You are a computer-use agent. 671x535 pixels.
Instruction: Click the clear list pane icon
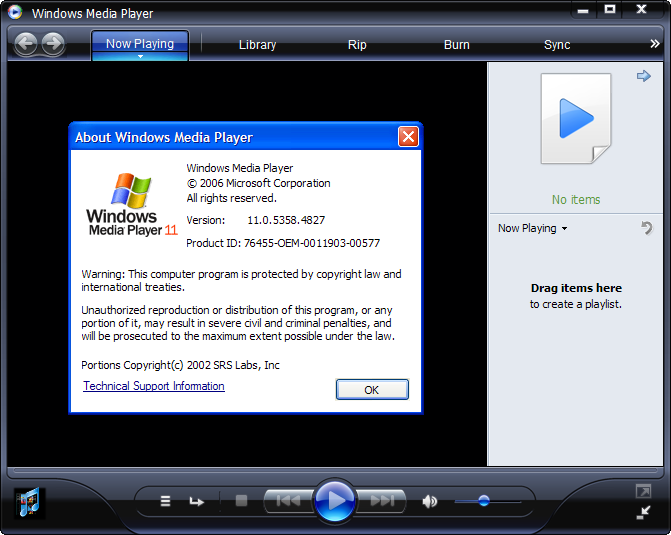(x=647, y=228)
